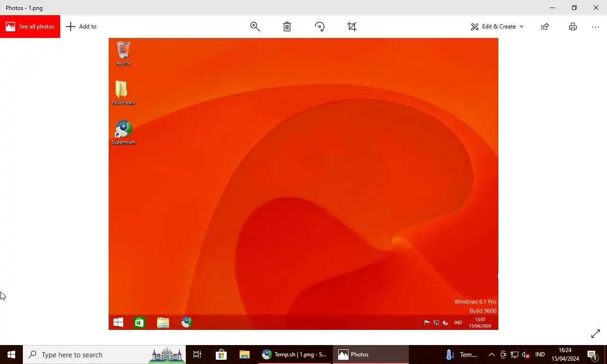The height and width of the screenshot is (364, 607).
Task: Open the Windows Start button
Action: (x=11, y=355)
